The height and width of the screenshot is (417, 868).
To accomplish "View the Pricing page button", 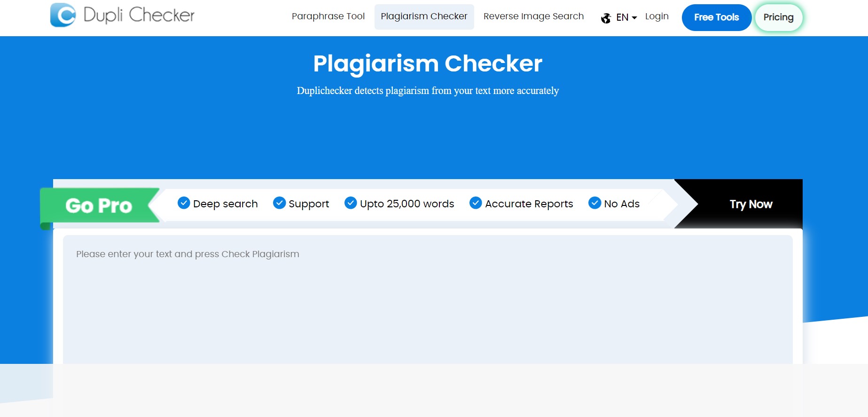I will 778,17.
